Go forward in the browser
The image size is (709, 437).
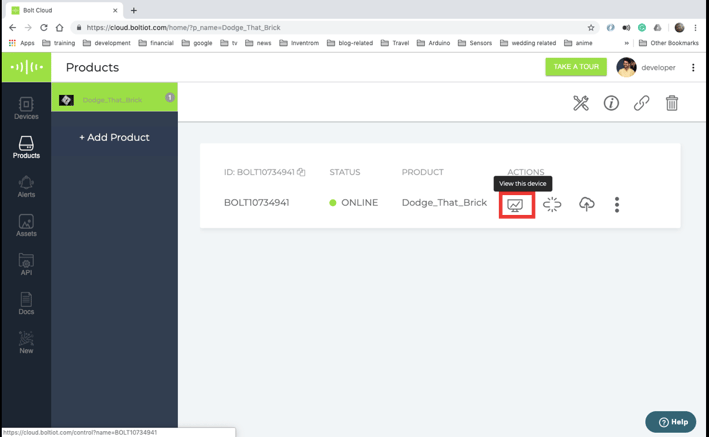pyautogui.click(x=28, y=28)
